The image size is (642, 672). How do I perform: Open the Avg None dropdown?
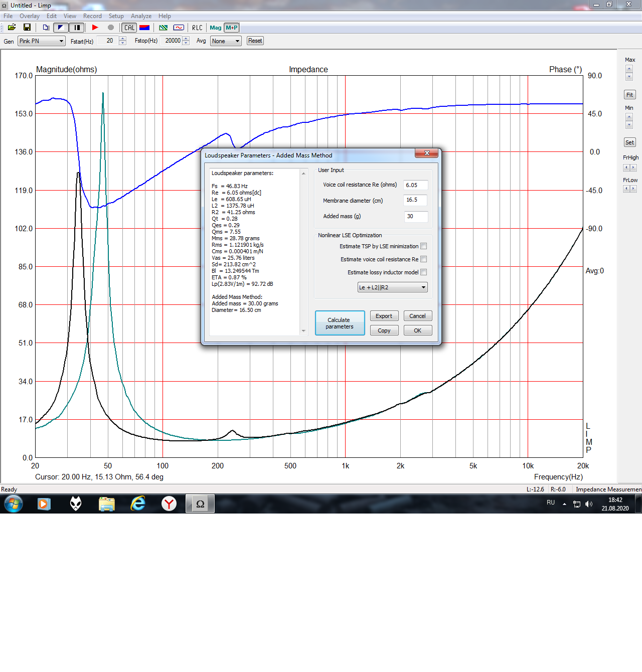(226, 41)
